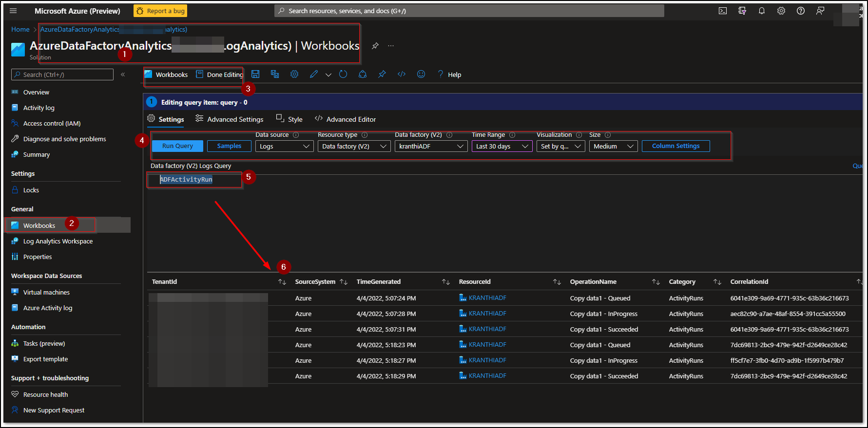Click the global search resources box

[469, 11]
